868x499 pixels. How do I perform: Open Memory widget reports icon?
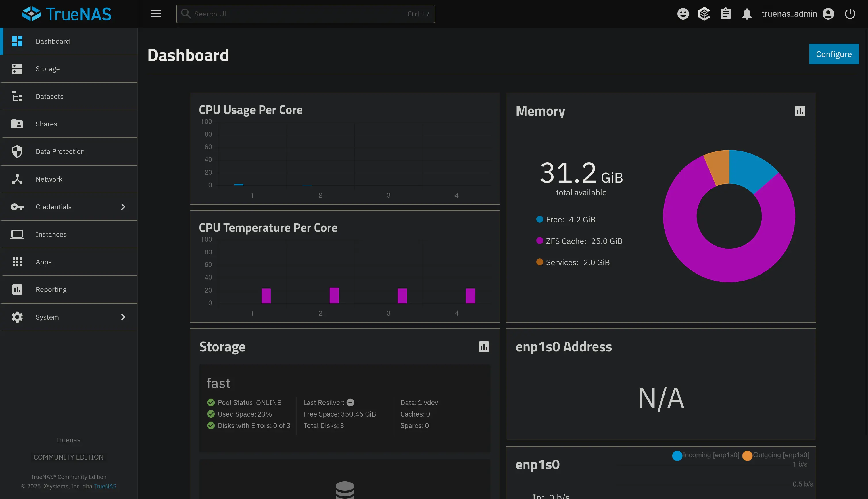(800, 111)
